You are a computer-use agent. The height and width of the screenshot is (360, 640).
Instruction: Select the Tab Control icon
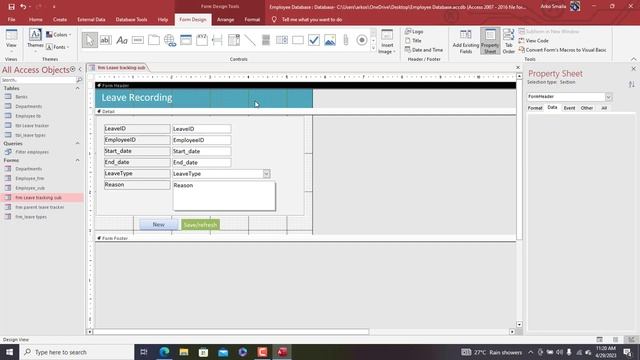(x=153, y=40)
